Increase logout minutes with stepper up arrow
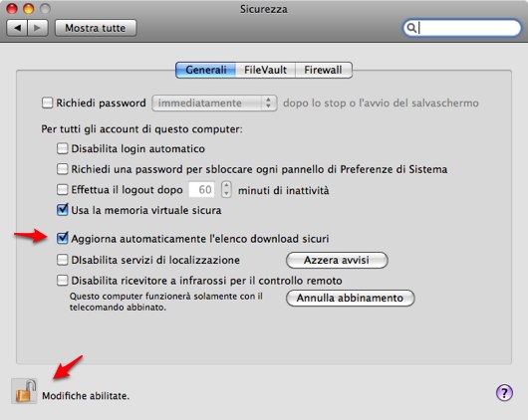Viewport: 528px width, 420px height. 226,186
